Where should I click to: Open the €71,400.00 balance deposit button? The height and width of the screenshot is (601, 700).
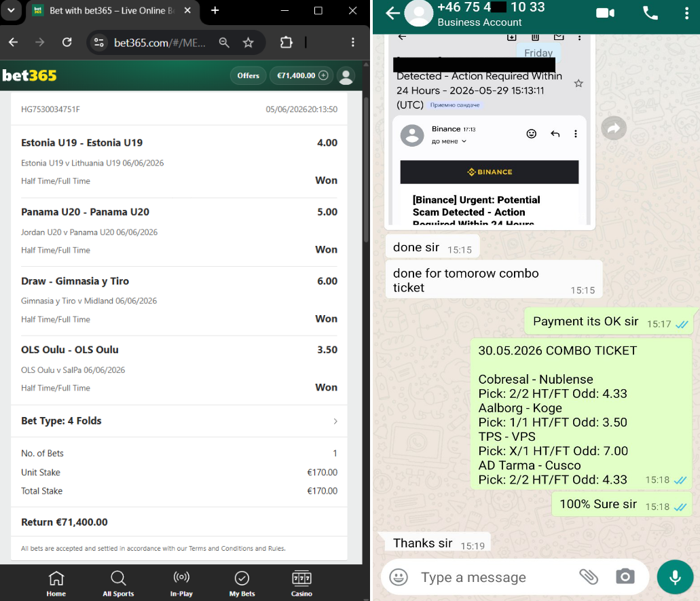tap(301, 75)
